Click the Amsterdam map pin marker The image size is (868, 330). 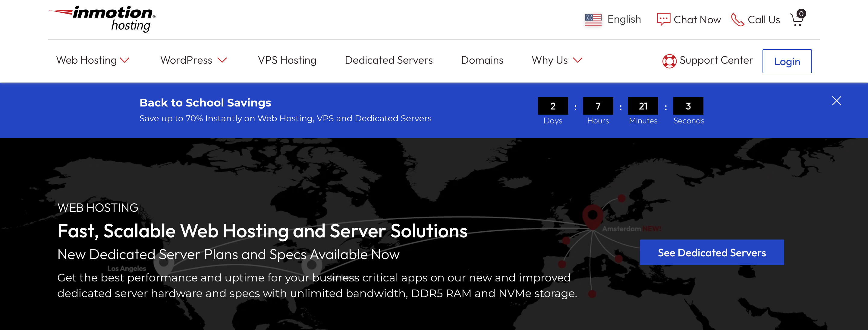coord(592,215)
